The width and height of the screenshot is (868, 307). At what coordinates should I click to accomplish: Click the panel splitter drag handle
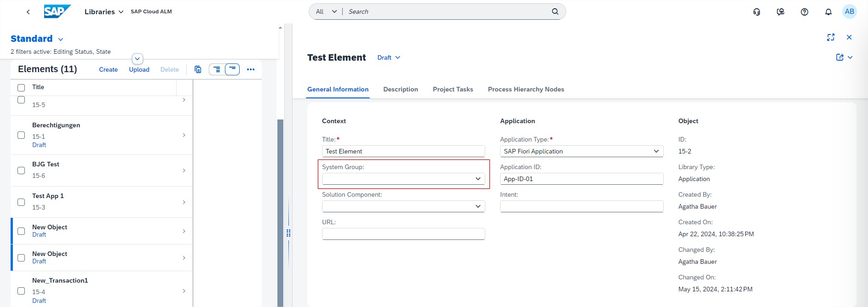tap(288, 233)
